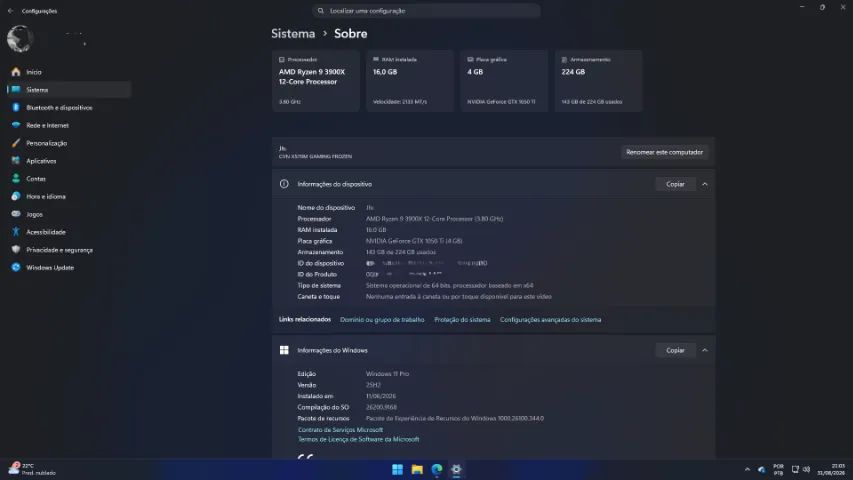
Task: Click the RAM instalada summary card
Action: tap(410, 81)
